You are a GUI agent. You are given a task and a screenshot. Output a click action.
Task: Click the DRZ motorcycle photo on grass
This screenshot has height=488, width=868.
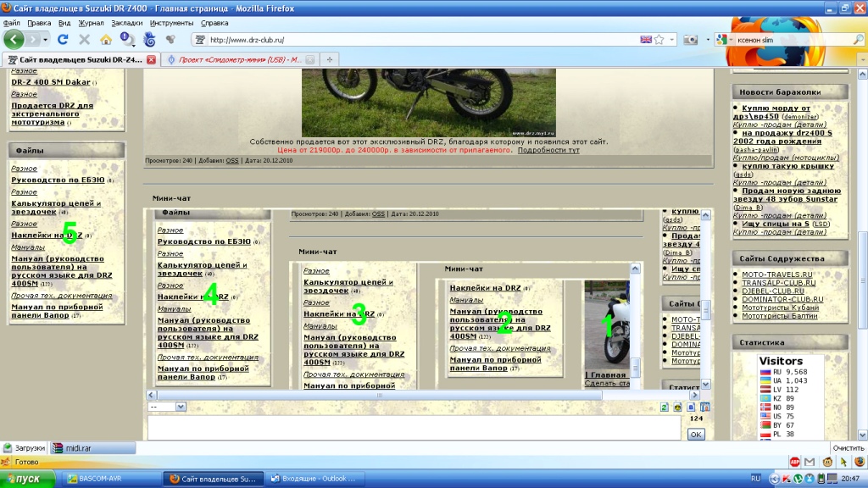(428, 103)
